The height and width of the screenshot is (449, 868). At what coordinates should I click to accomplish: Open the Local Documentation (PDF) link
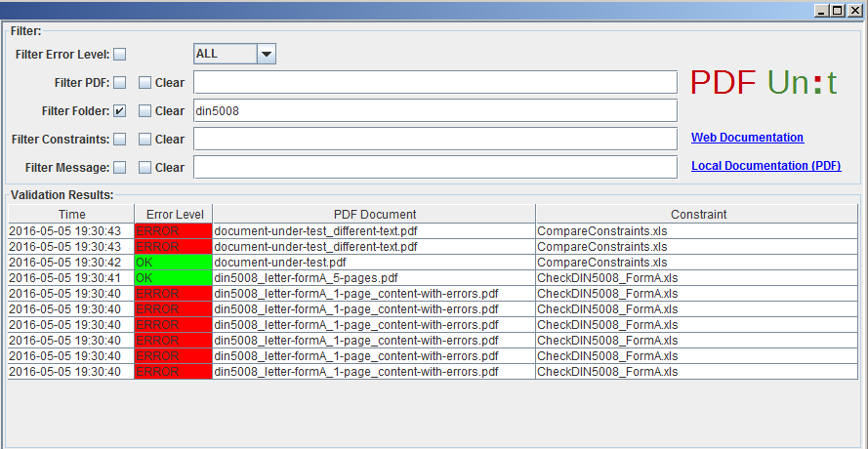[766, 166]
